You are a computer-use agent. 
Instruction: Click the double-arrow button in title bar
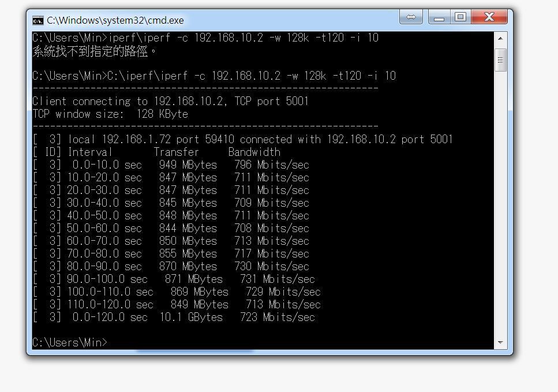pos(411,17)
